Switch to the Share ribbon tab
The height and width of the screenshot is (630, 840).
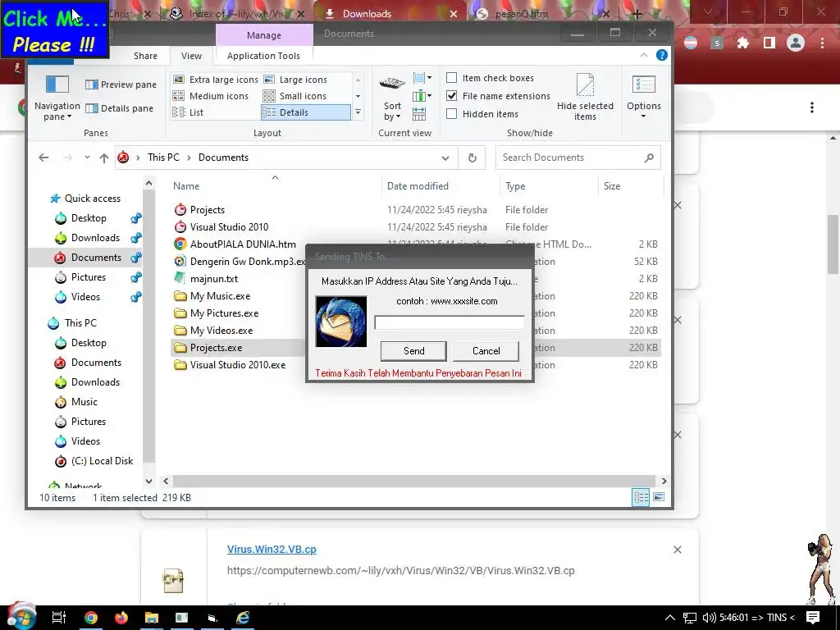(145, 56)
